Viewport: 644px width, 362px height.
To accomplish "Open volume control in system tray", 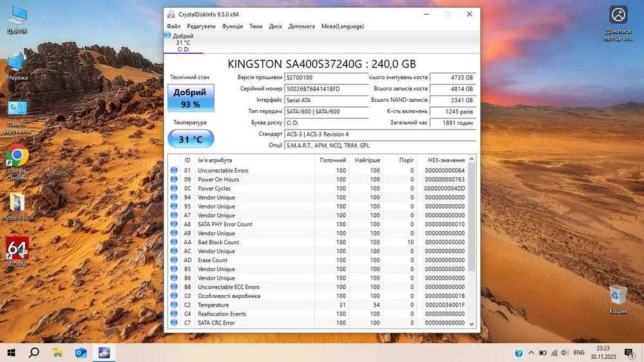I will tap(565, 352).
